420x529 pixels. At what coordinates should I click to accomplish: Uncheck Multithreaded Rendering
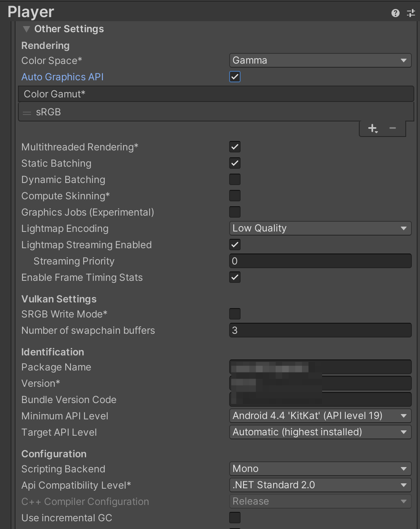[234, 146]
